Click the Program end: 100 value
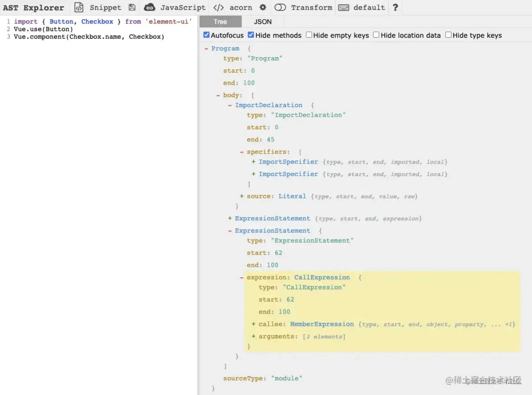The height and width of the screenshot is (395, 532). click(x=249, y=83)
